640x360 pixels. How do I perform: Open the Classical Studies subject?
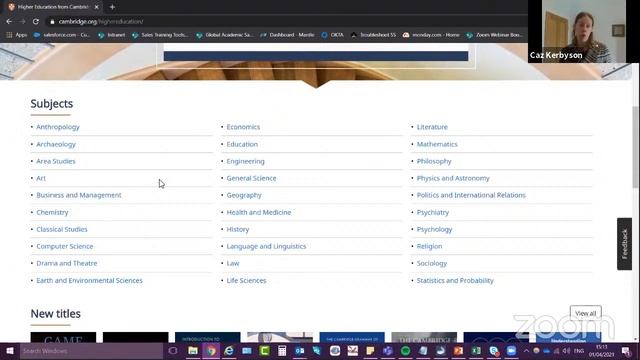pos(62,229)
